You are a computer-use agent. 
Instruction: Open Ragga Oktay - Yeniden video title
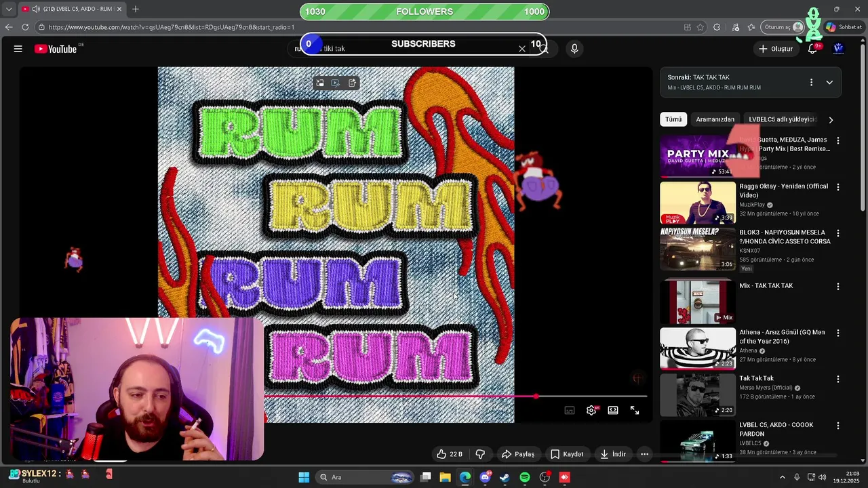(783, 190)
